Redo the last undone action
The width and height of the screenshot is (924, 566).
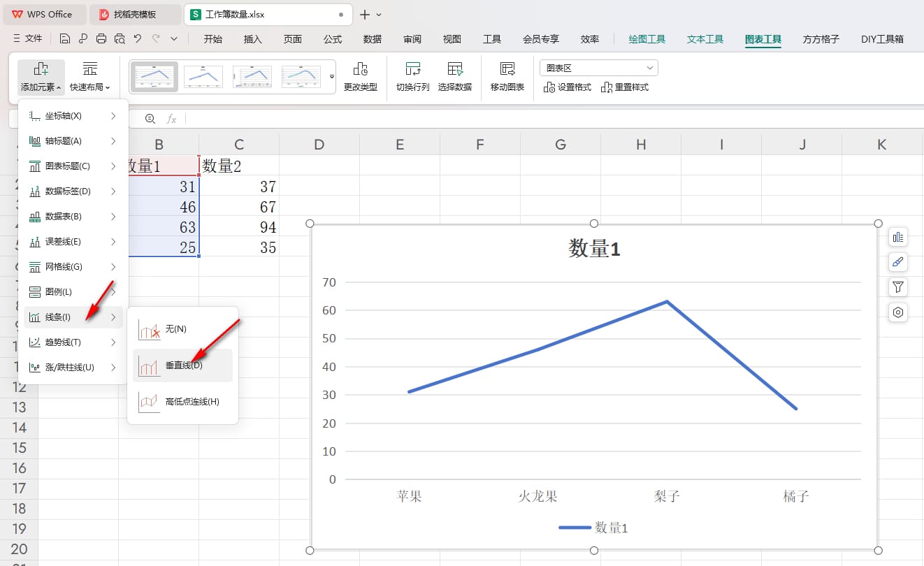pos(156,39)
